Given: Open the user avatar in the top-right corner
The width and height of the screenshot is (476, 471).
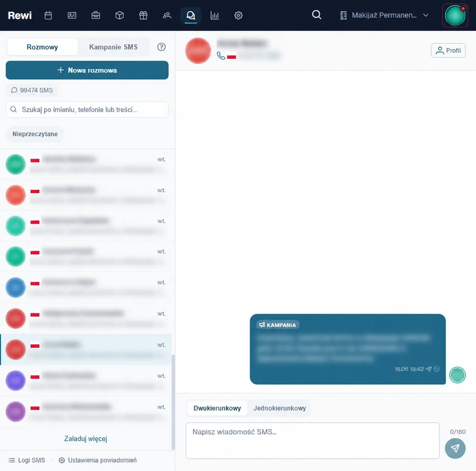Looking at the screenshot, I should (455, 15).
